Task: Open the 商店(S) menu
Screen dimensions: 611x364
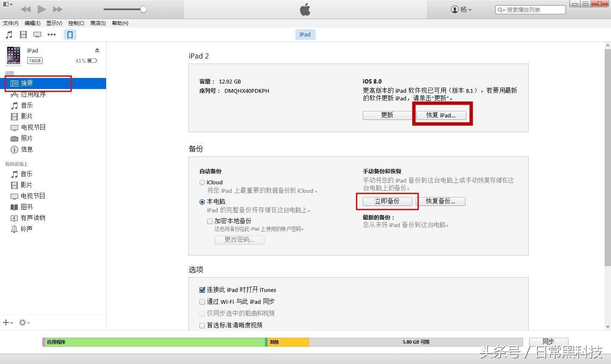Action: click(98, 23)
